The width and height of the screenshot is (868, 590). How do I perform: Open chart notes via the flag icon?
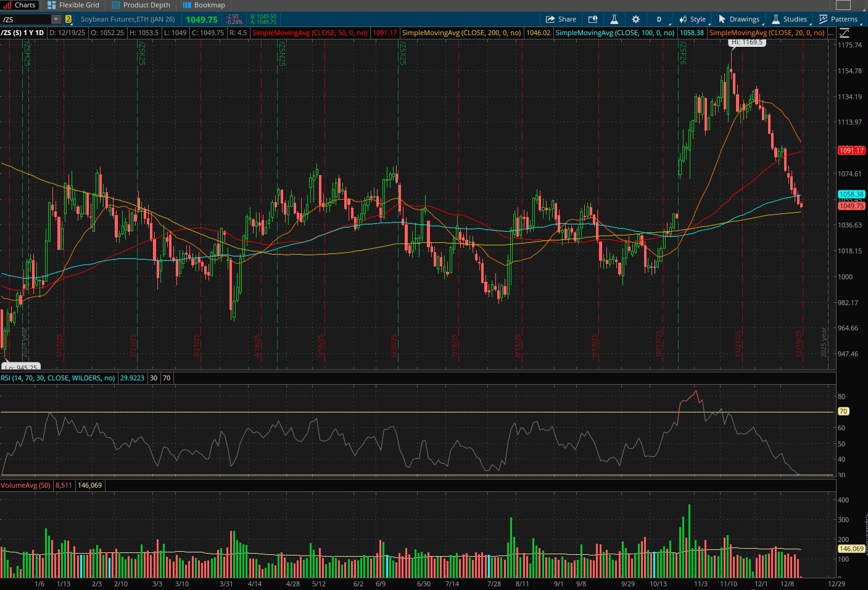pyautogui.click(x=593, y=19)
